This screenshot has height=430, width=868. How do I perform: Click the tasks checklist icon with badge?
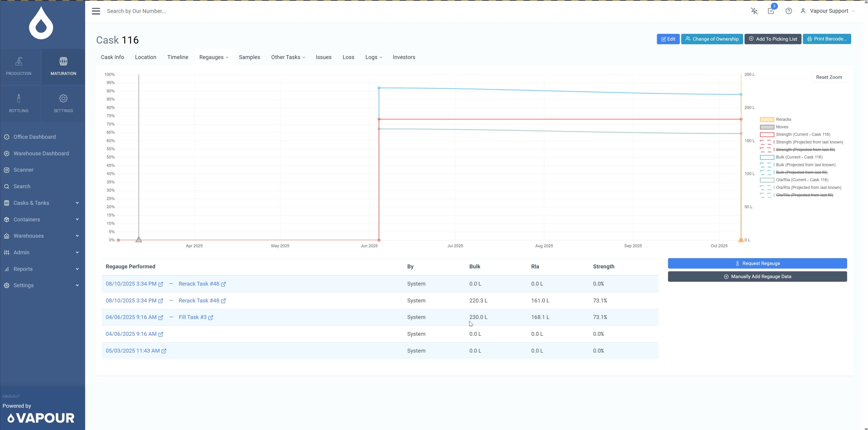[x=771, y=11]
